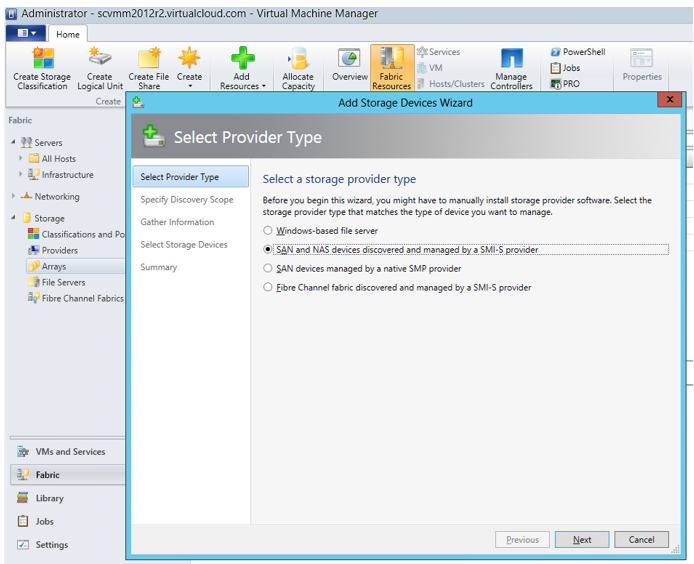The image size is (694, 564).
Task: Close the Add Storage Devices Wizard
Action: 669,100
